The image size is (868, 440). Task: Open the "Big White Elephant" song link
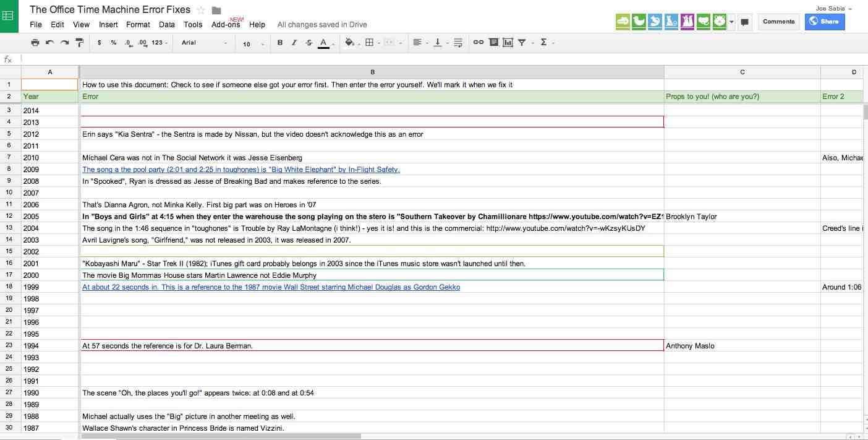pyautogui.click(x=241, y=170)
